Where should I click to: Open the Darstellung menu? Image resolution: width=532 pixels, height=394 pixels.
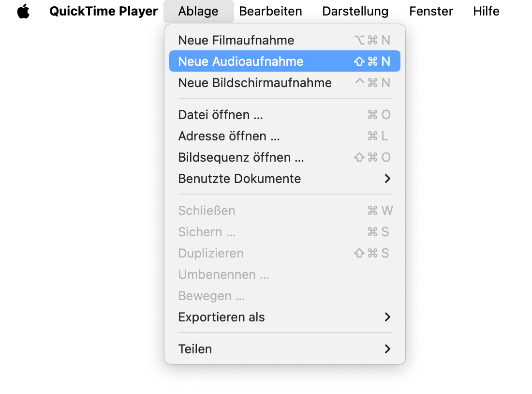355,12
